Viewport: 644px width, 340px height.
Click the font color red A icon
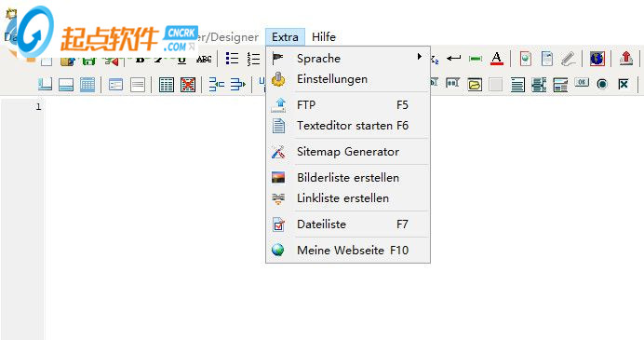[x=497, y=59]
